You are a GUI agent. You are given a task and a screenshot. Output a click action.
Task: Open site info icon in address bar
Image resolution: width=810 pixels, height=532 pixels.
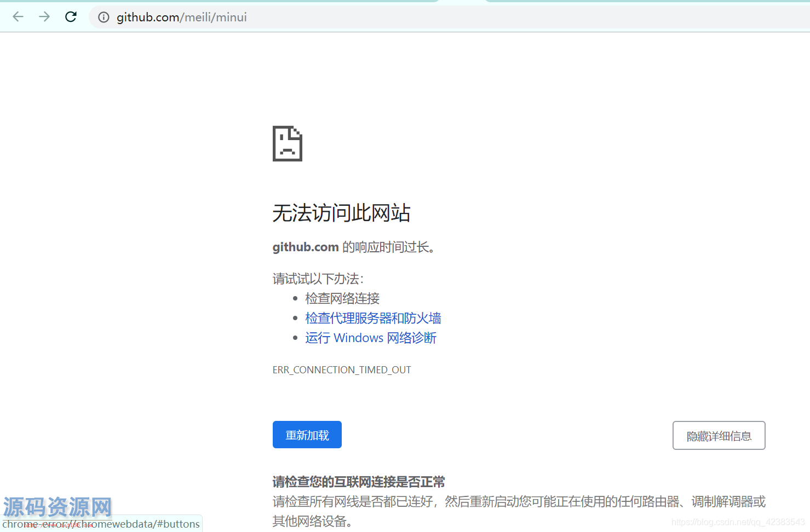(x=104, y=18)
